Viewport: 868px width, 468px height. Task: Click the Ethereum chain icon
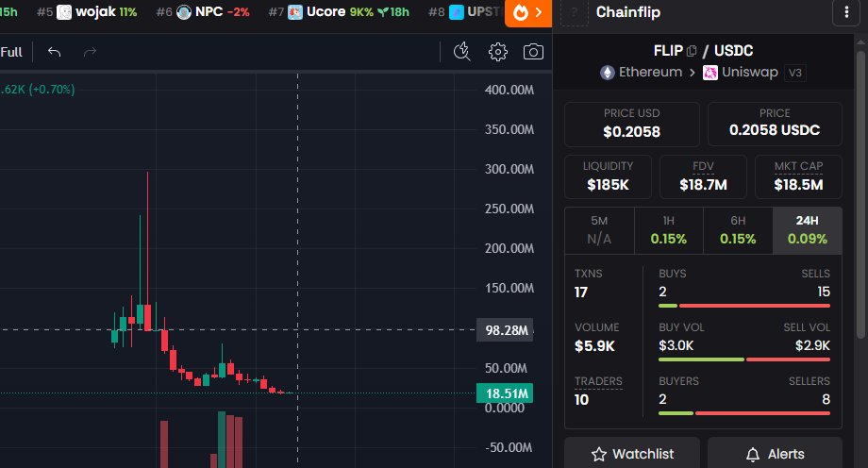pos(608,73)
